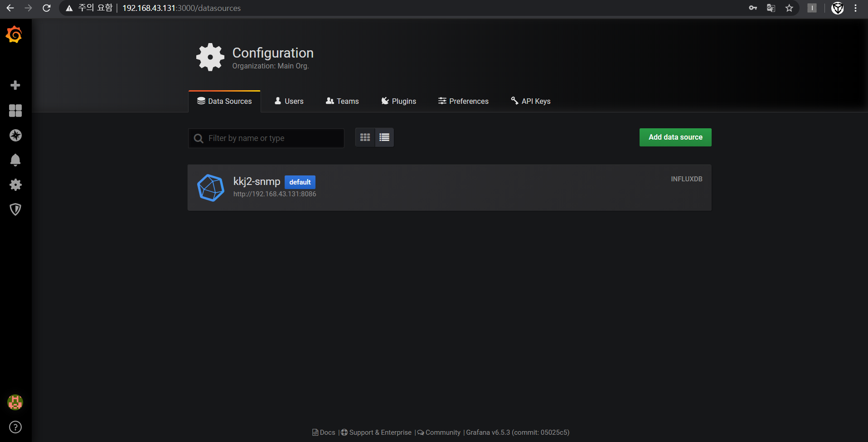The image size is (868, 442).
Task: Open the kkj2-snmp data source
Action: point(450,188)
